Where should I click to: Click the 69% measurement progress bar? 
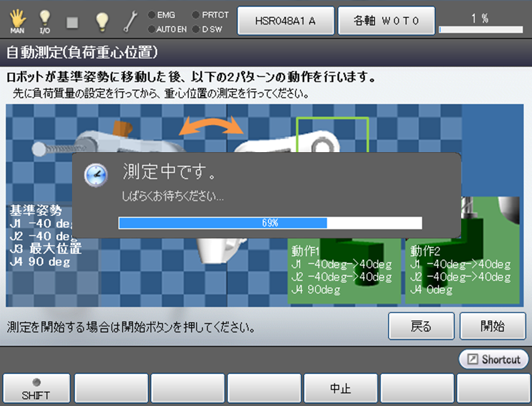[270, 223]
